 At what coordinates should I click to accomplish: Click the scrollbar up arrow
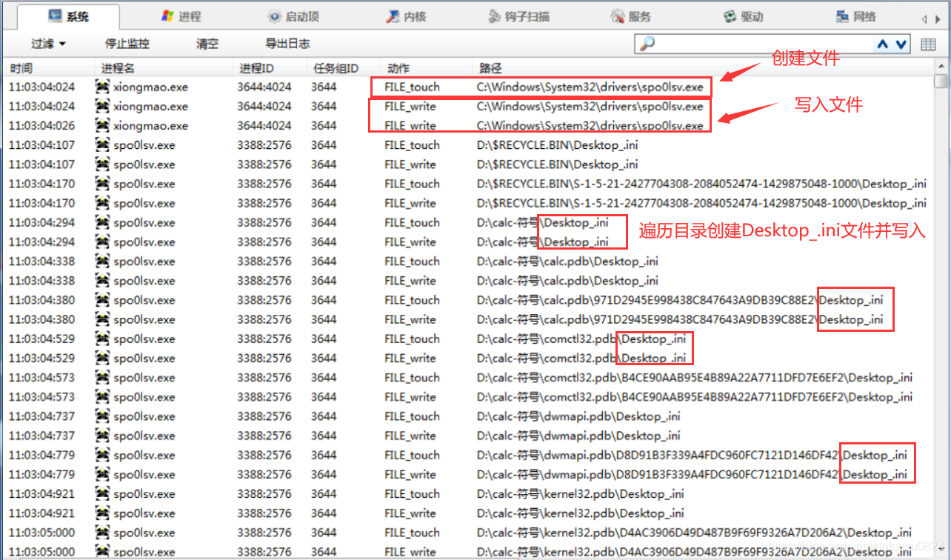(x=941, y=68)
